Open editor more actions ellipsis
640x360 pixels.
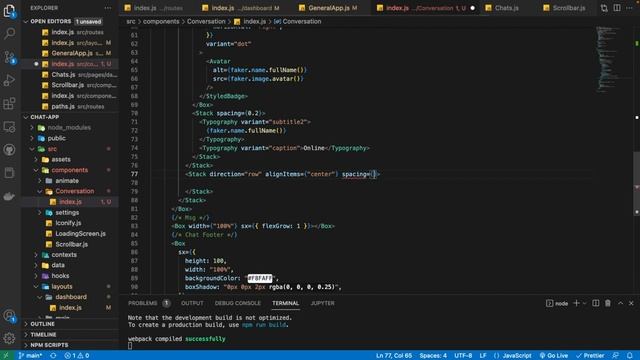629,8
